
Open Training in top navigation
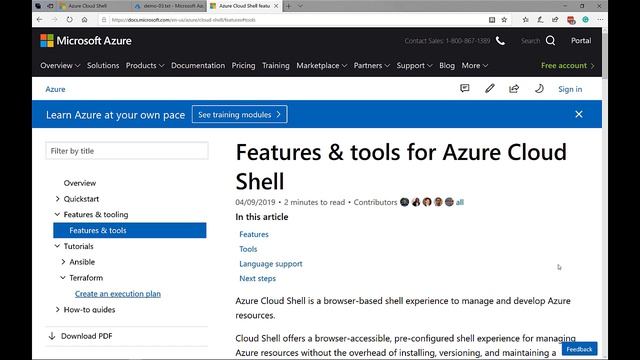click(276, 65)
